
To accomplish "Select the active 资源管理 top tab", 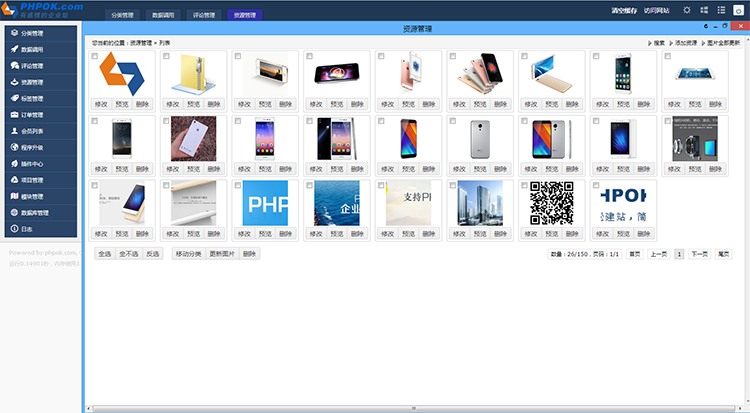I will point(244,15).
